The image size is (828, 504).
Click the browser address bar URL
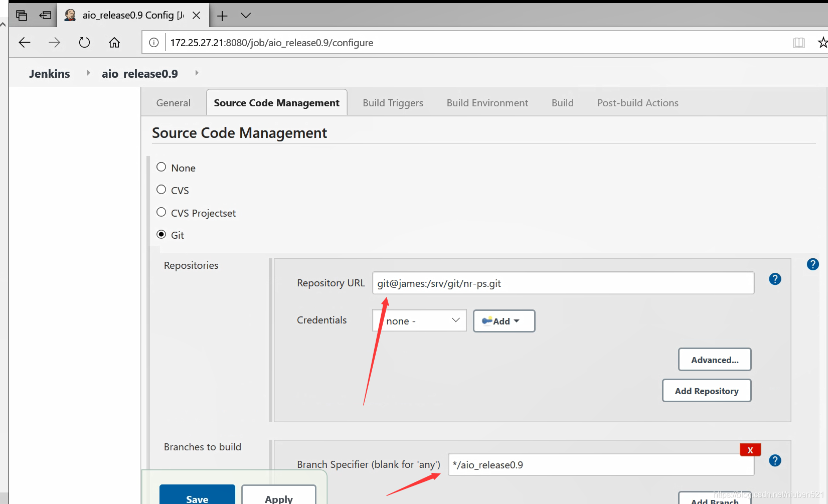click(271, 43)
